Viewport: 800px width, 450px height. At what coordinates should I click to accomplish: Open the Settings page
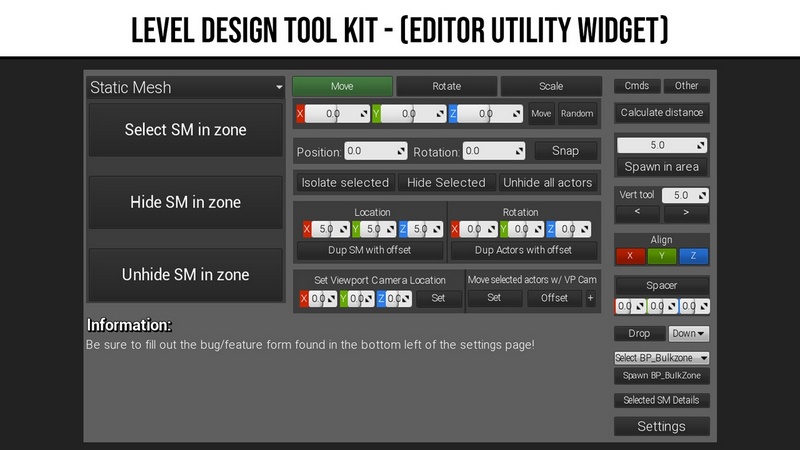pyautogui.click(x=661, y=426)
